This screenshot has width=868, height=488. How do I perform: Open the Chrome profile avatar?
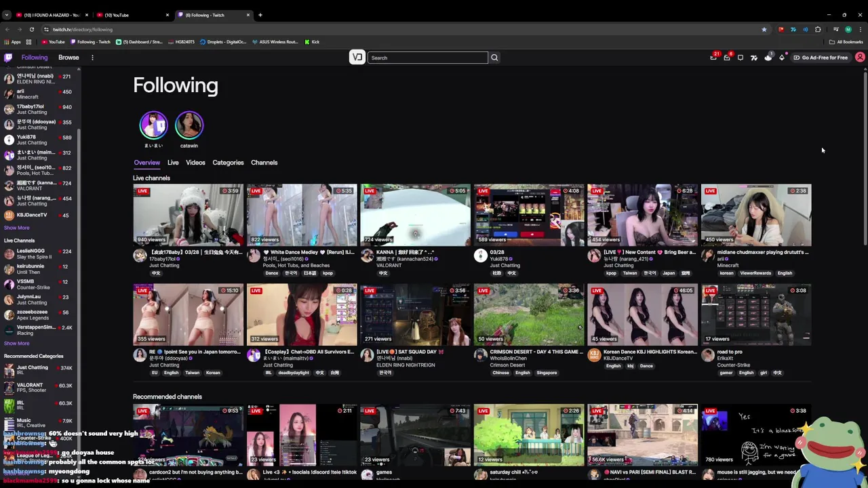(848, 29)
